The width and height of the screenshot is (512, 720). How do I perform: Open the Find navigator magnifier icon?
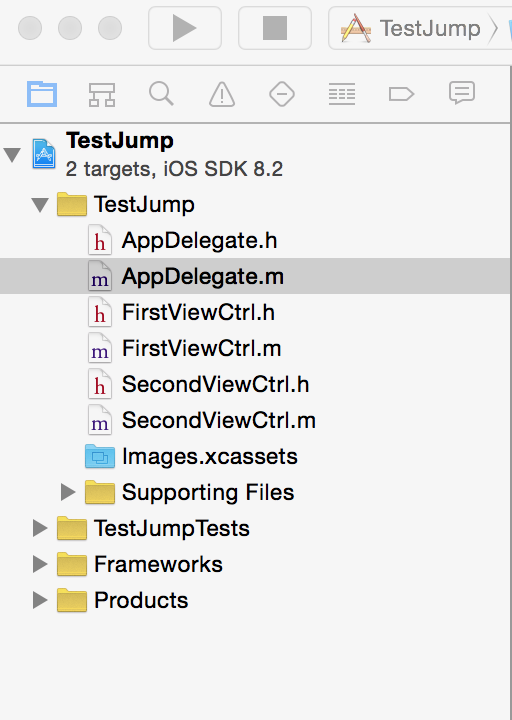[161, 94]
